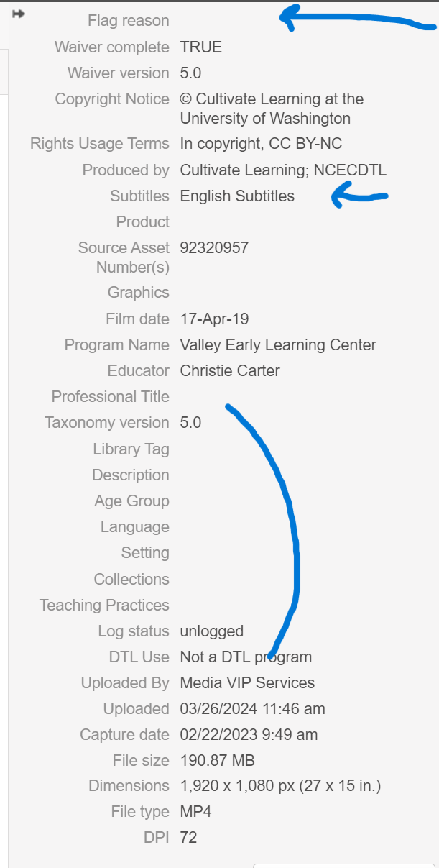Click the File size 190.87 MB value
This screenshot has width=439, height=868.
(217, 761)
